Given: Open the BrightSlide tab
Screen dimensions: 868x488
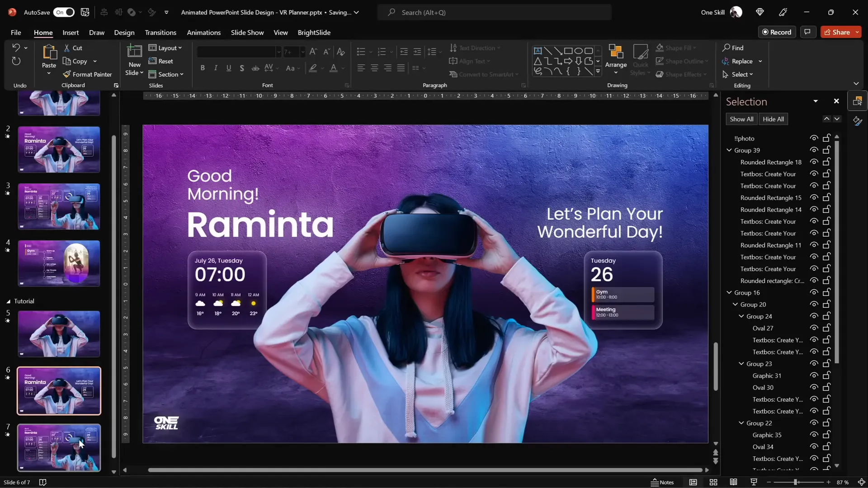Looking at the screenshot, I should point(314,33).
